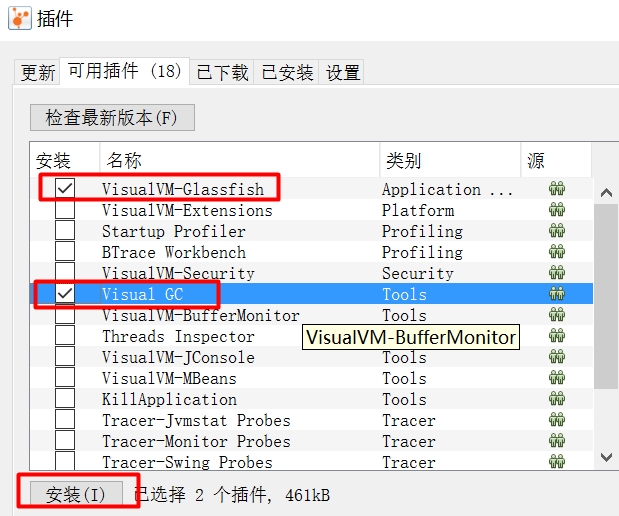This screenshot has height=516, width=619.
Task: Select the Tracer-Jvmstat Probes plugin name
Action: 196,420
